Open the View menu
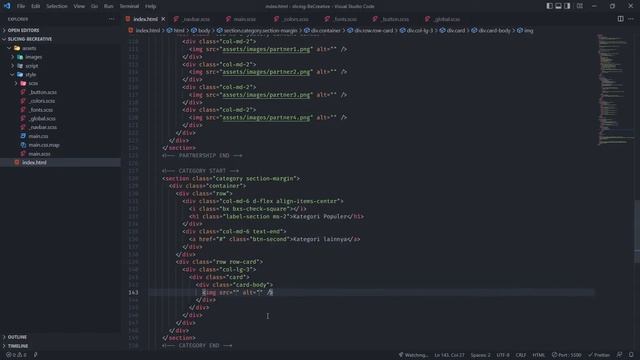 click(79, 6)
